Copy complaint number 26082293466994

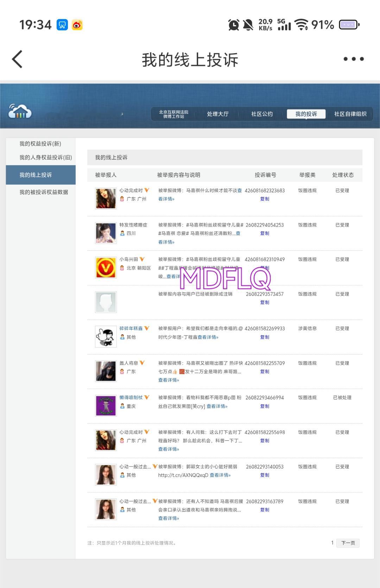coord(265,406)
